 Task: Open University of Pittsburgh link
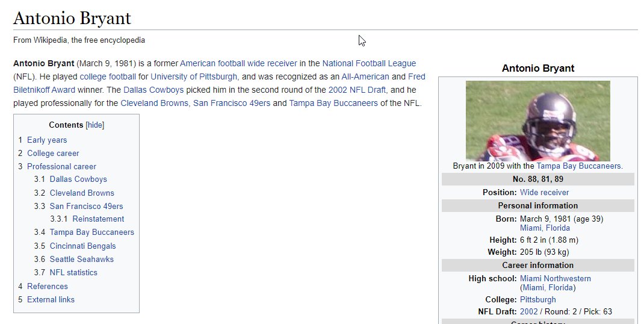(x=193, y=76)
